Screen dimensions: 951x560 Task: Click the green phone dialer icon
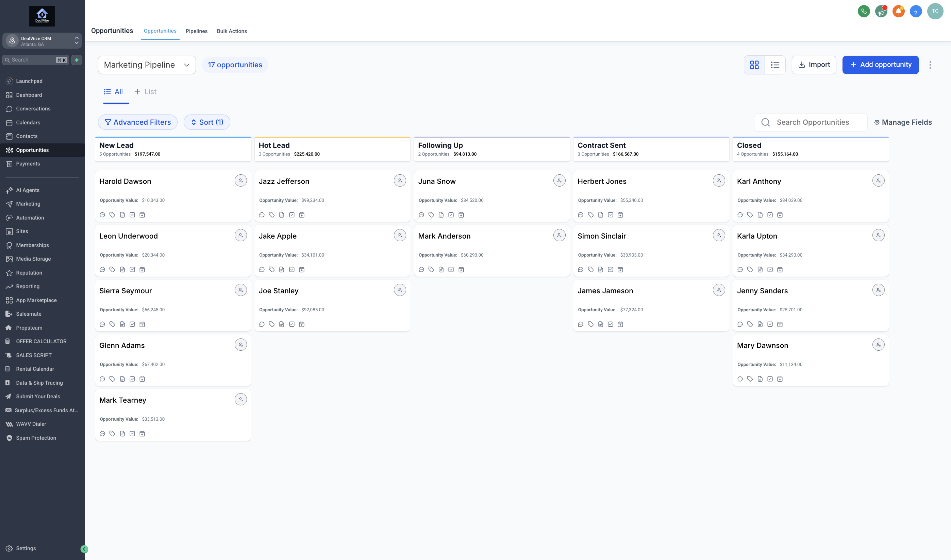coord(864,11)
